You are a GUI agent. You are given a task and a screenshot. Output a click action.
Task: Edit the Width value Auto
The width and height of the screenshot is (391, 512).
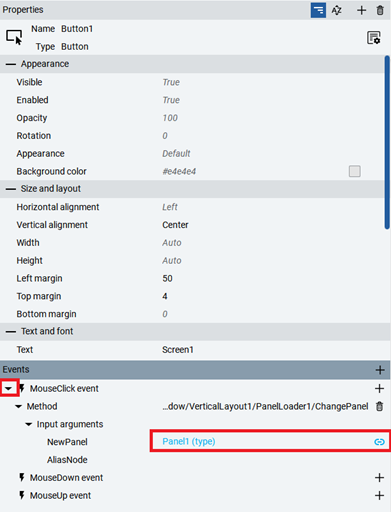point(172,243)
